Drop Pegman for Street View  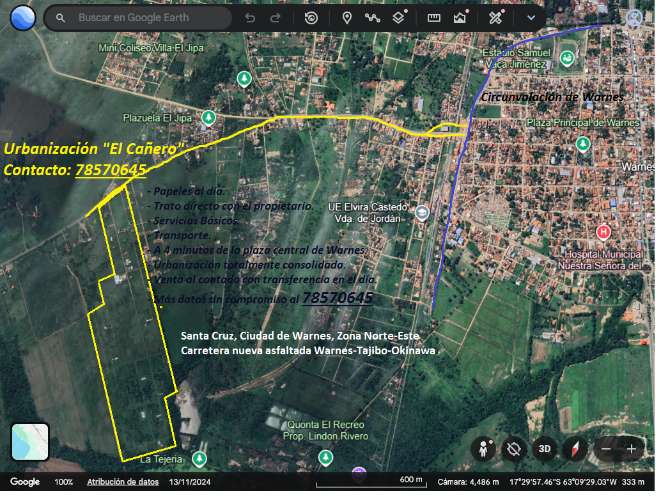(486, 449)
